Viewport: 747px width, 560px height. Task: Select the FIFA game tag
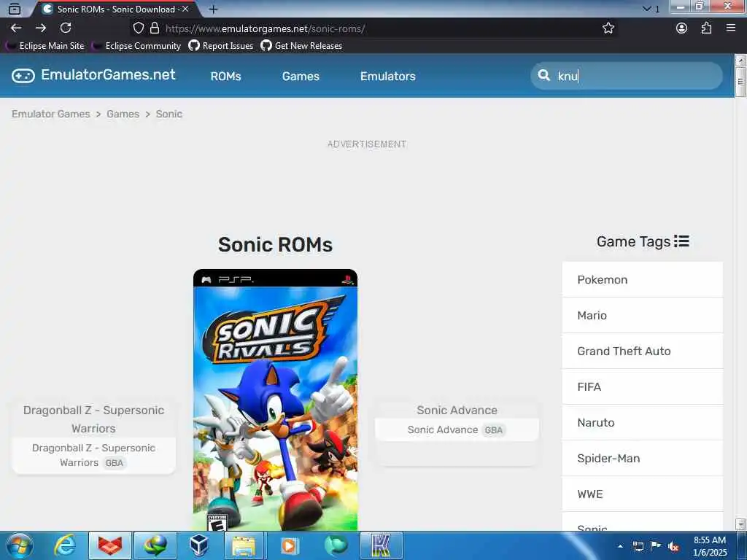pyautogui.click(x=642, y=386)
